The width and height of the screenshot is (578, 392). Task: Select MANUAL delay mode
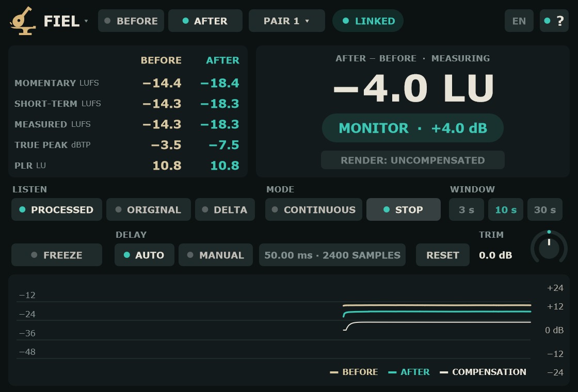coord(216,255)
